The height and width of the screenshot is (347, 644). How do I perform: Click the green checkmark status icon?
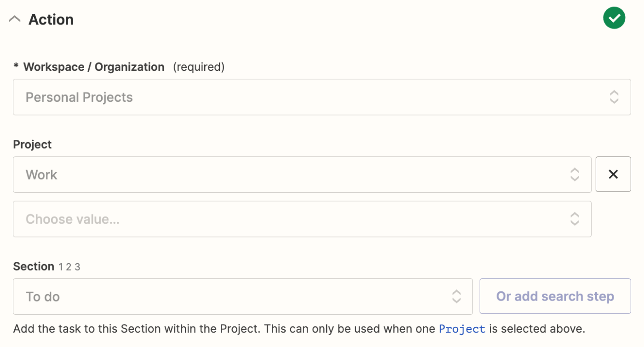(614, 18)
